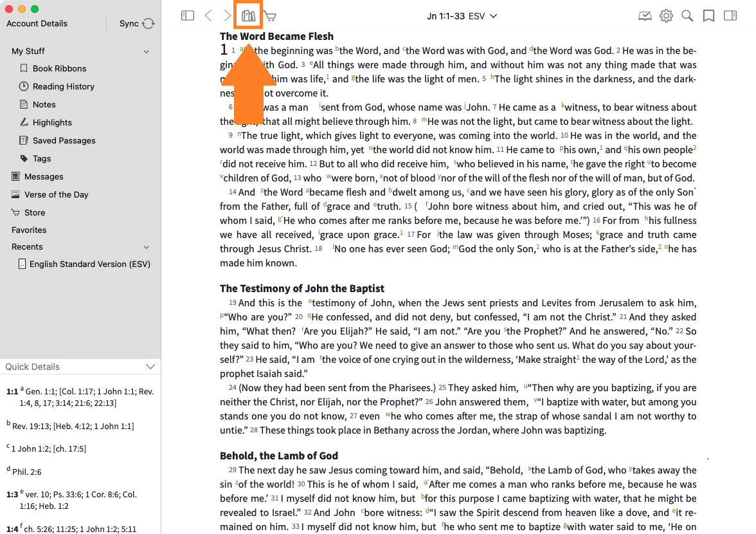Collapse the Quick Details panel
The width and height of the screenshot is (756, 534).
(150, 367)
